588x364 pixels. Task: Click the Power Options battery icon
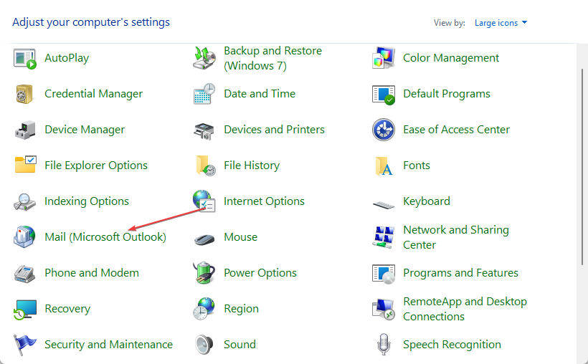[204, 272]
